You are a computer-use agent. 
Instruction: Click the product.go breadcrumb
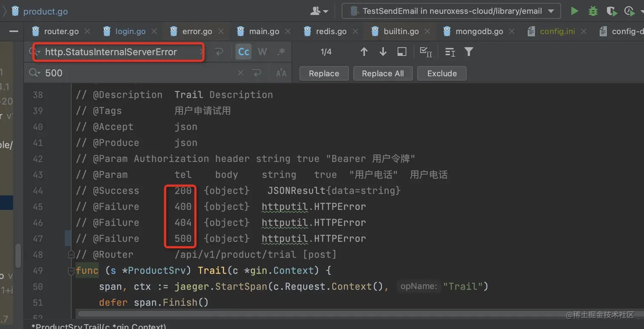tap(45, 11)
